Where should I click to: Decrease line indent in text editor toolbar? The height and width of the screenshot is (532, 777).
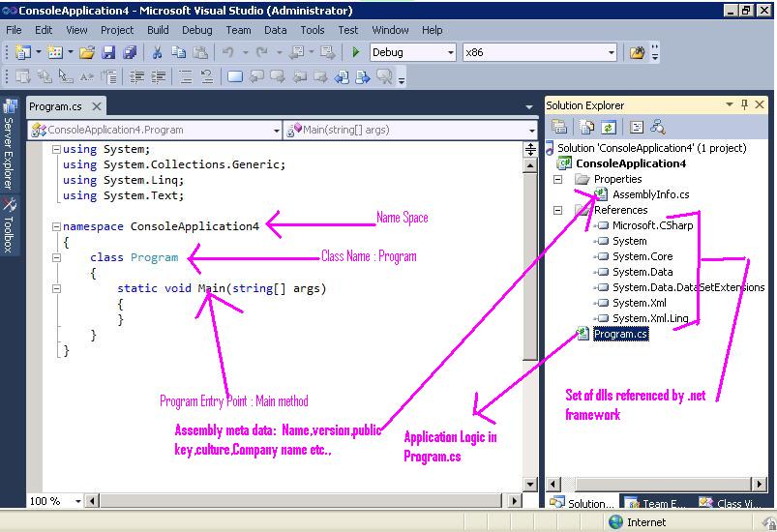(x=136, y=76)
